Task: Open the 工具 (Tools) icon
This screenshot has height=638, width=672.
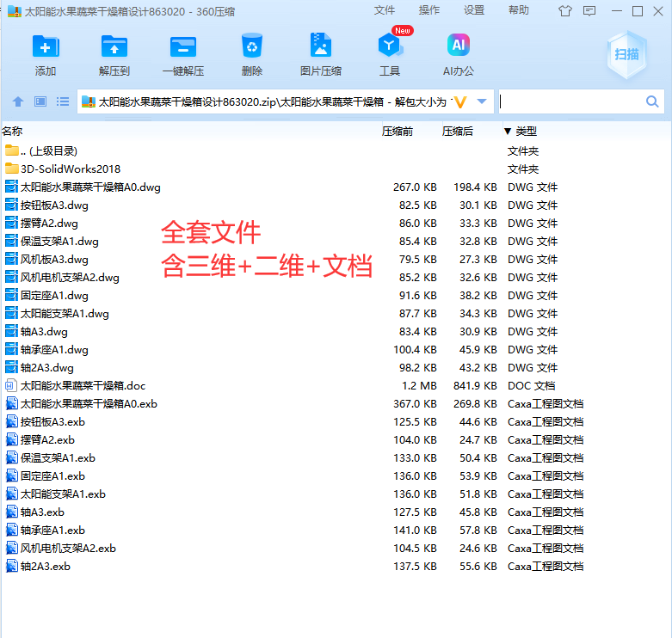Action: pos(390,46)
